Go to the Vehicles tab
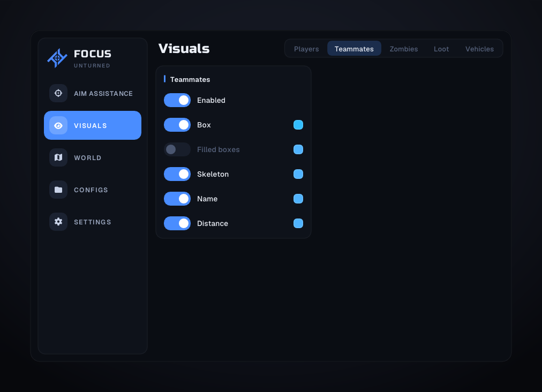The image size is (542, 392). click(479, 49)
